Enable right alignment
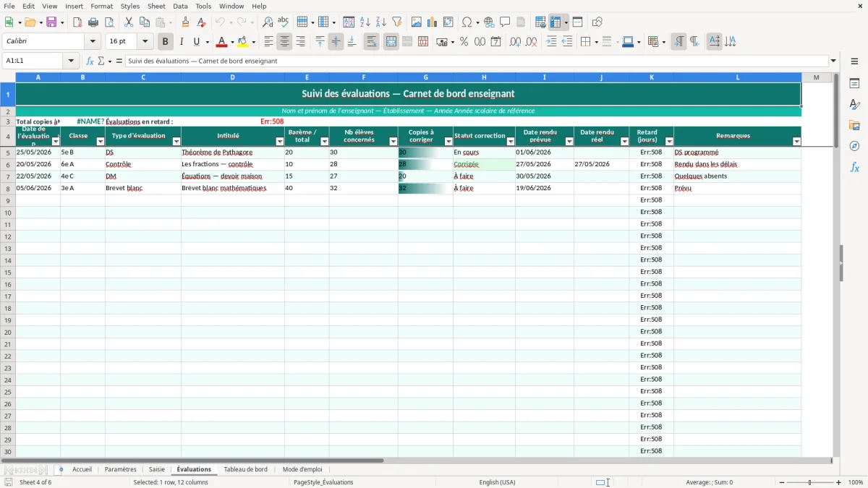This screenshot has height=488, width=868. pyautogui.click(x=300, y=42)
